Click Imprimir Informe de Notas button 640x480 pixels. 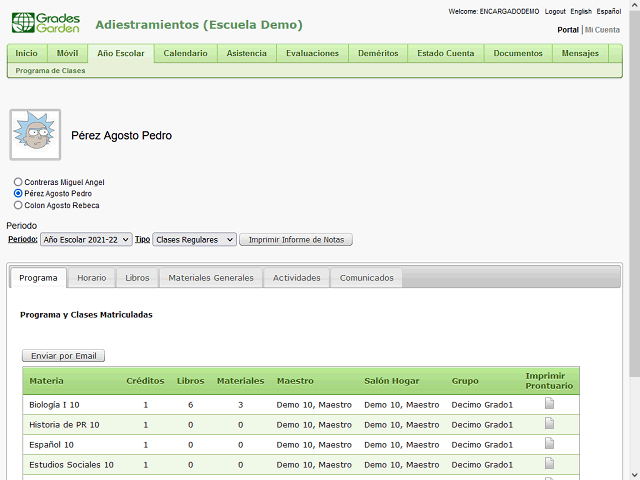(296, 240)
